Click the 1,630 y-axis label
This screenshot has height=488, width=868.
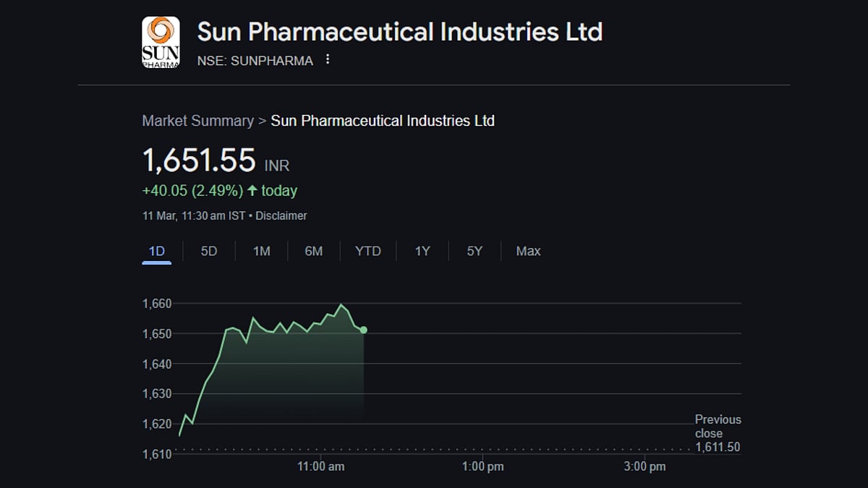tap(157, 394)
